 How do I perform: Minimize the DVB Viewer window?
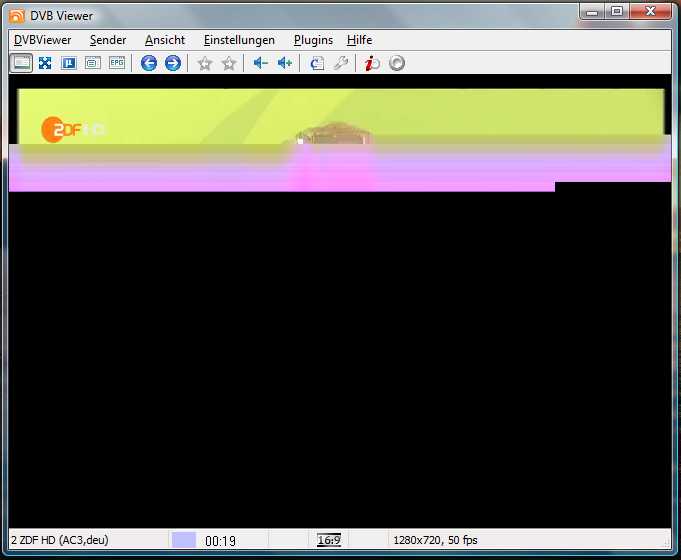click(592, 12)
